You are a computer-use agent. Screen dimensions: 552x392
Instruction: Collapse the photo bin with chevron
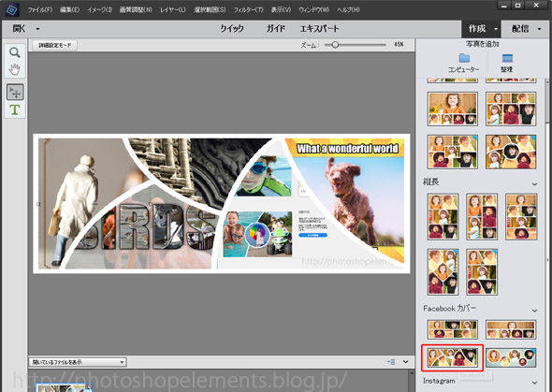pos(405,362)
